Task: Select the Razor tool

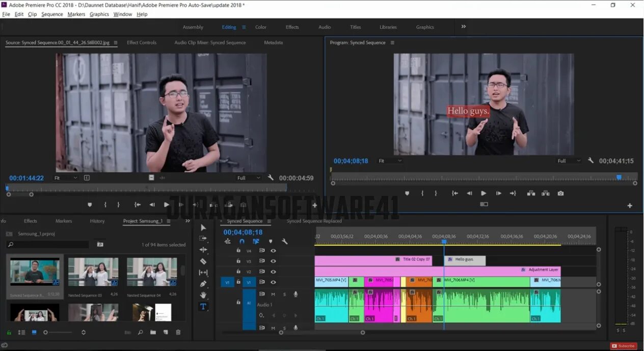Action: (x=203, y=261)
